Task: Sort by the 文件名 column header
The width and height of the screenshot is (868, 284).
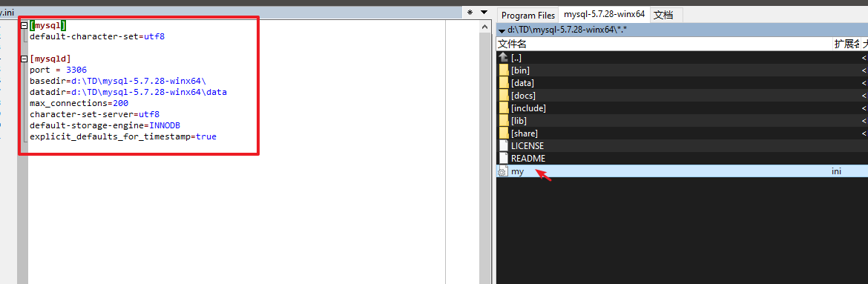Action: 664,44
